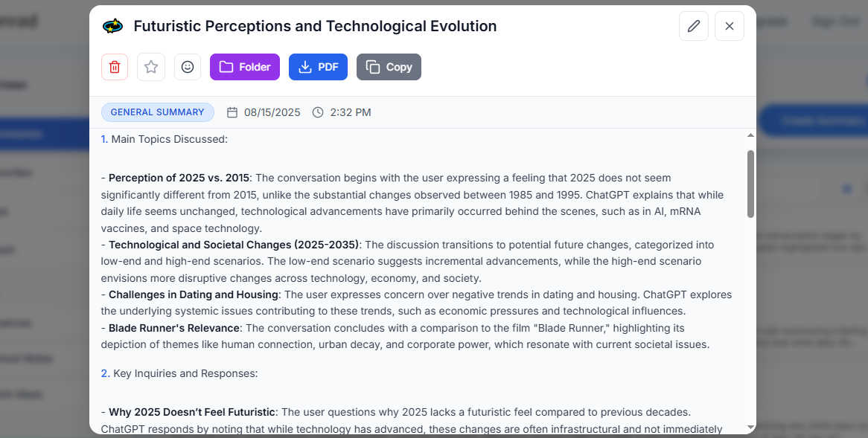Download summary as PDF

(x=319, y=67)
